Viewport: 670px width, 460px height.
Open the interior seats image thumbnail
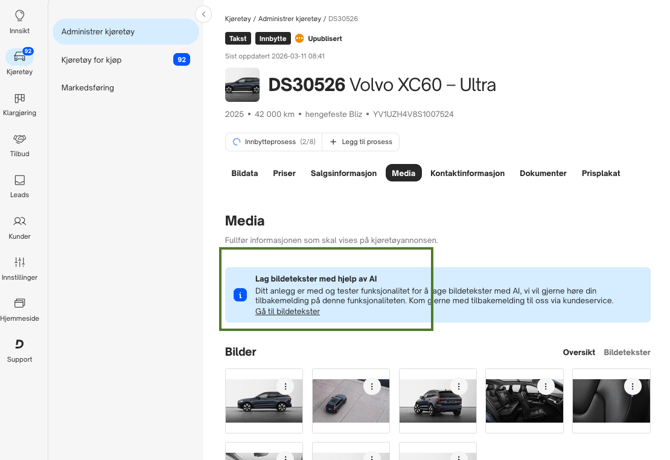pyautogui.click(x=524, y=401)
